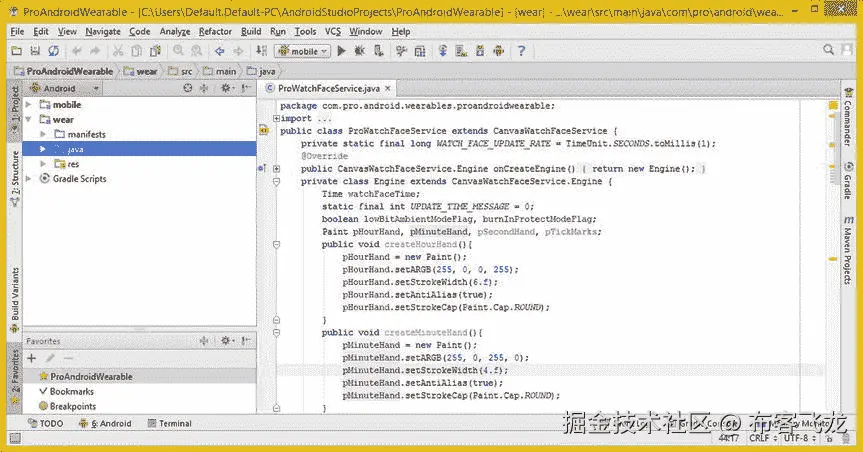Collapse the createHourHand method fold marker

pos(276,244)
